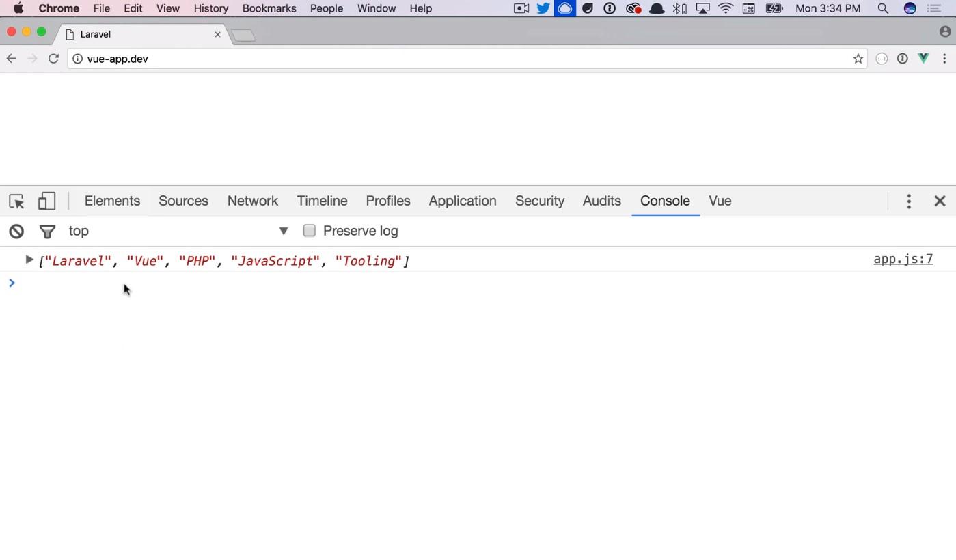Clear the console log
This screenshot has width=956, height=560.
point(16,232)
